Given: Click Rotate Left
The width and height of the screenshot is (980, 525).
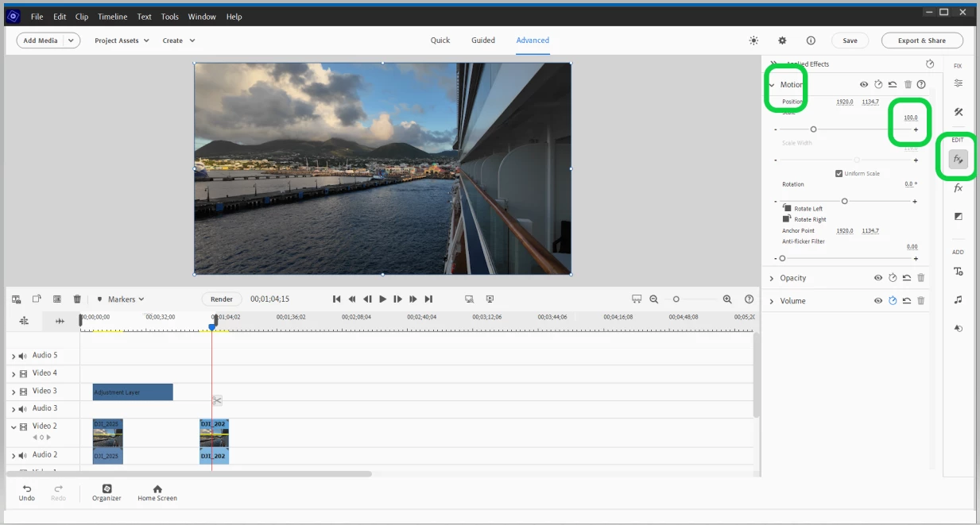Looking at the screenshot, I should pyautogui.click(x=804, y=208).
